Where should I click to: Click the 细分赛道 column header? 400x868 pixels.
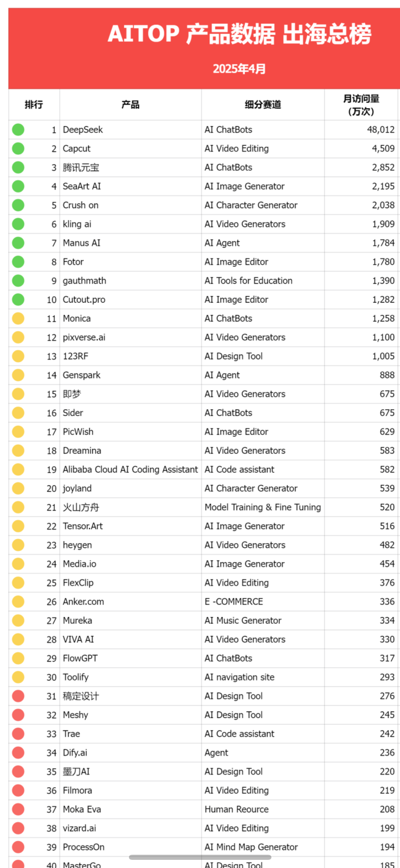coord(263,105)
